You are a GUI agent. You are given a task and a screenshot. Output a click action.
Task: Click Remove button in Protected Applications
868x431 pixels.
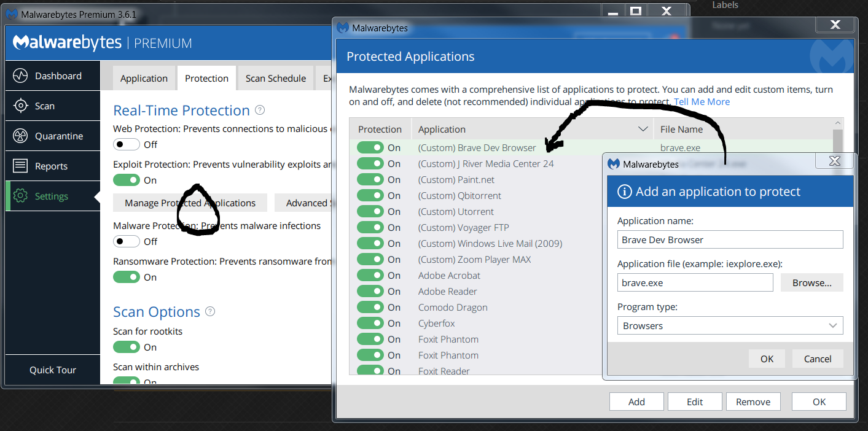(x=753, y=402)
